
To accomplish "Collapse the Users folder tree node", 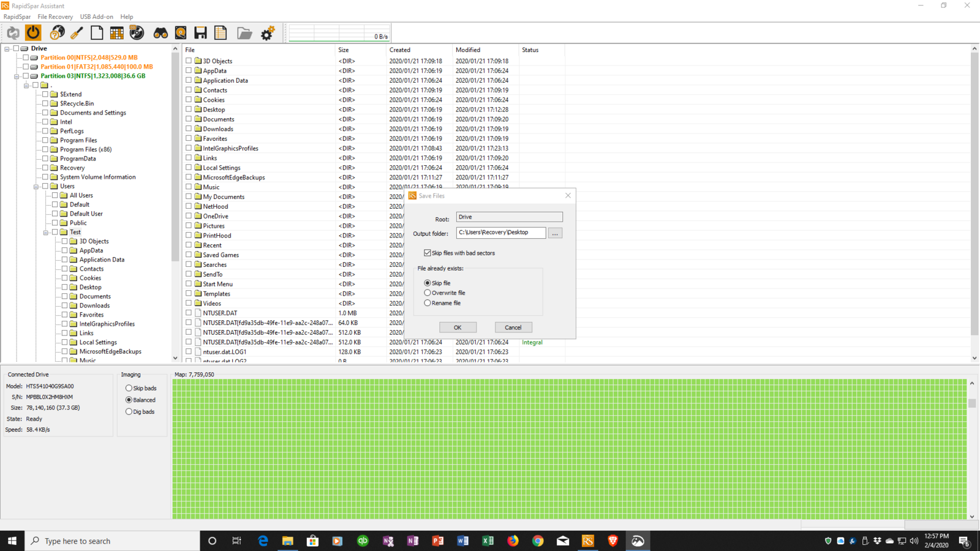I will 36,187.
